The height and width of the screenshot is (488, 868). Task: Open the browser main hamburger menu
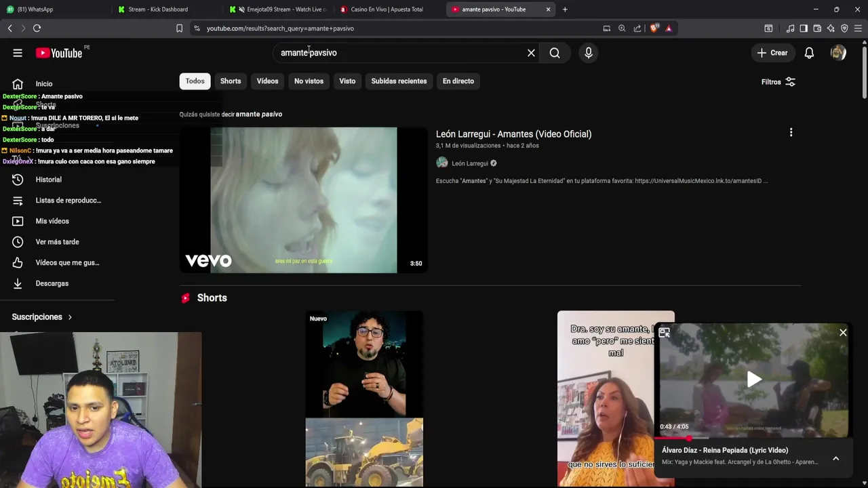pos(858,28)
